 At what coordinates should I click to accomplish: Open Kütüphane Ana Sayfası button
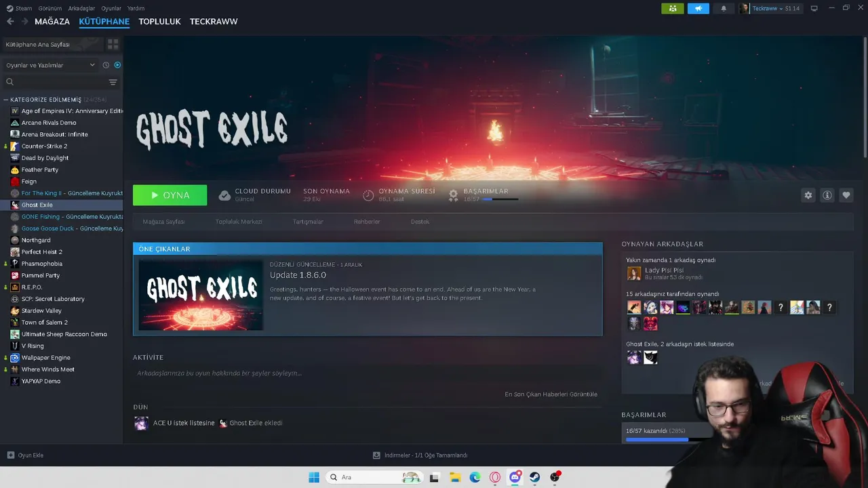coord(53,44)
